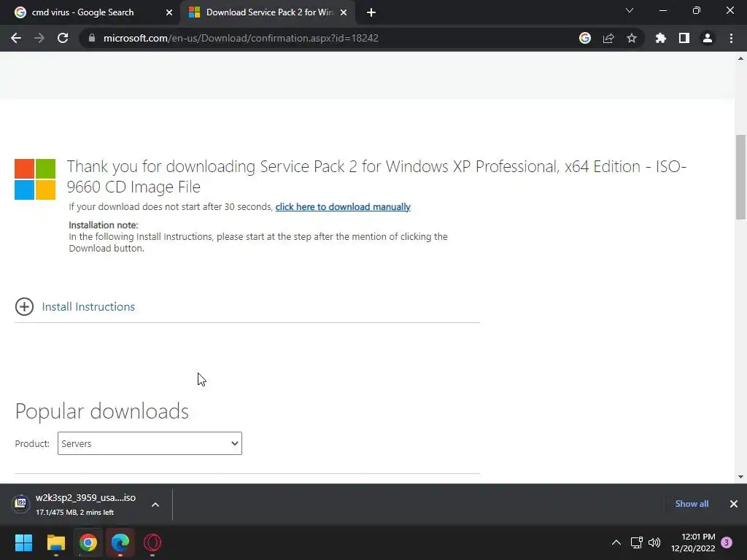The image size is (747, 560).
Task: Show hidden system tray icons
Action: coord(616,542)
